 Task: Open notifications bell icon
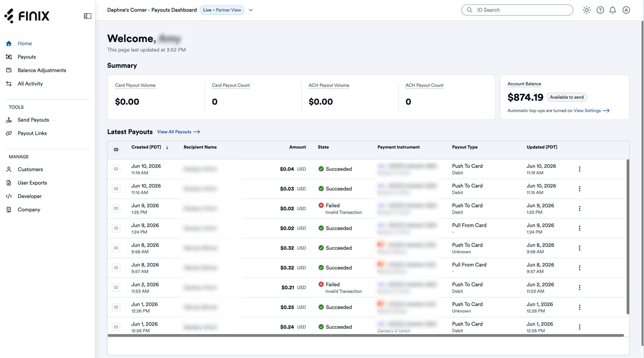point(612,10)
